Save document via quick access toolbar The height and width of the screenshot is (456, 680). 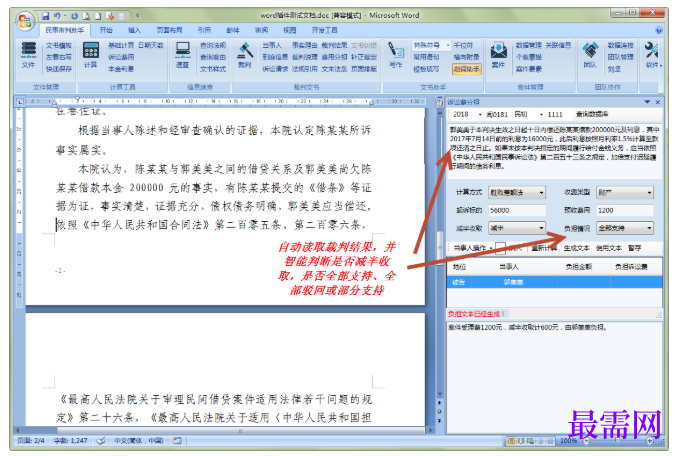pyautogui.click(x=46, y=16)
